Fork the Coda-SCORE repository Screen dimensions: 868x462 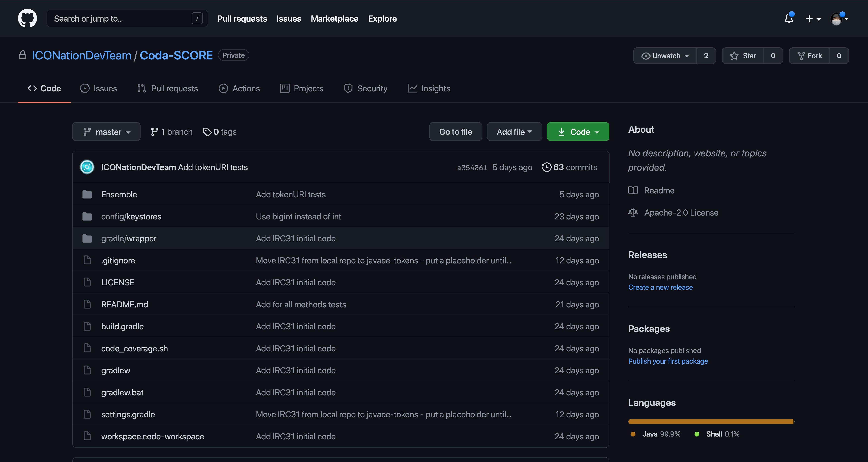tap(809, 56)
